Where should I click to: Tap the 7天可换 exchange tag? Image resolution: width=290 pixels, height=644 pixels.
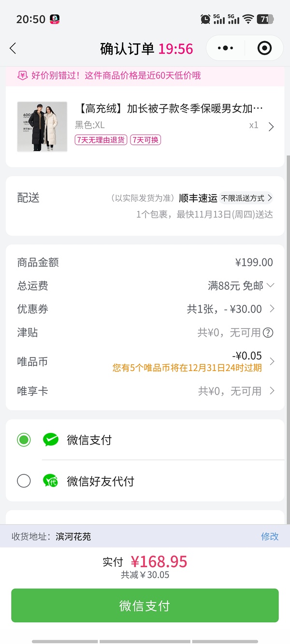point(145,141)
